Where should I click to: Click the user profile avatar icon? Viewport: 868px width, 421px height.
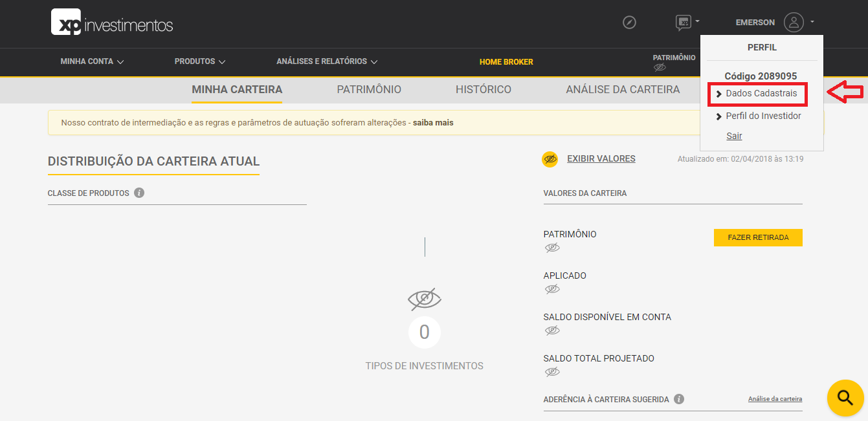(794, 23)
